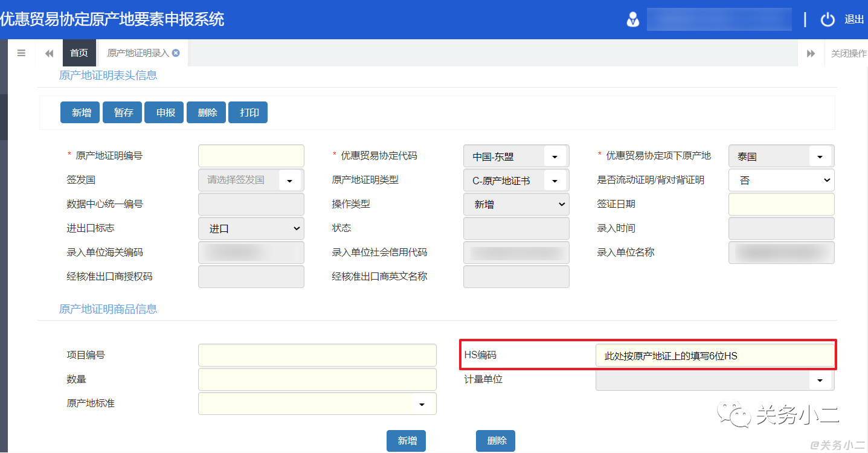Open 进出口标志 select showing 进口
The height and width of the screenshot is (453, 868).
point(251,228)
